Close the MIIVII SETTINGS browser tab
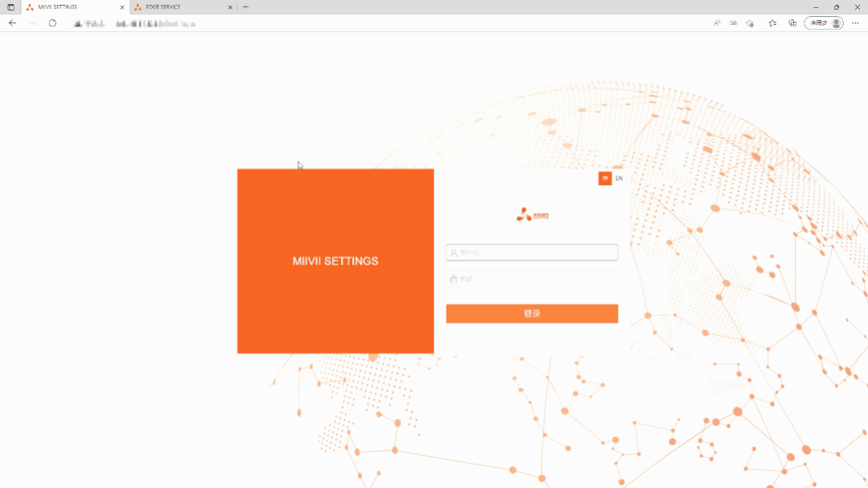The height and width of the screenshot is (488, 868). pos(122,7)
